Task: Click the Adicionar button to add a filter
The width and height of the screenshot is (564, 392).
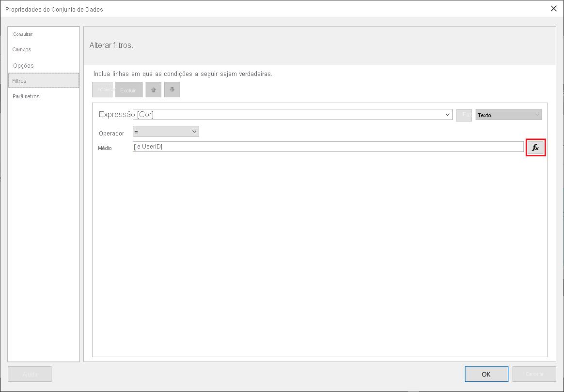Action: click(102, 90)
